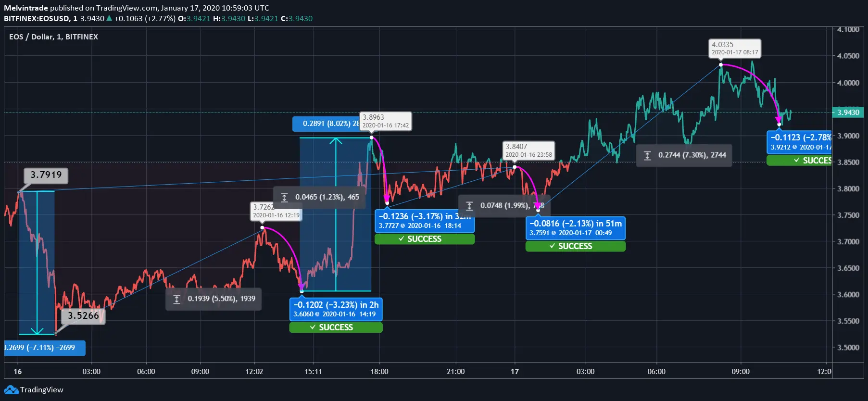
Task: Click checkmark in SUCCESS badge under 3.6060 forecast
Action: click(x=313, y=327)
